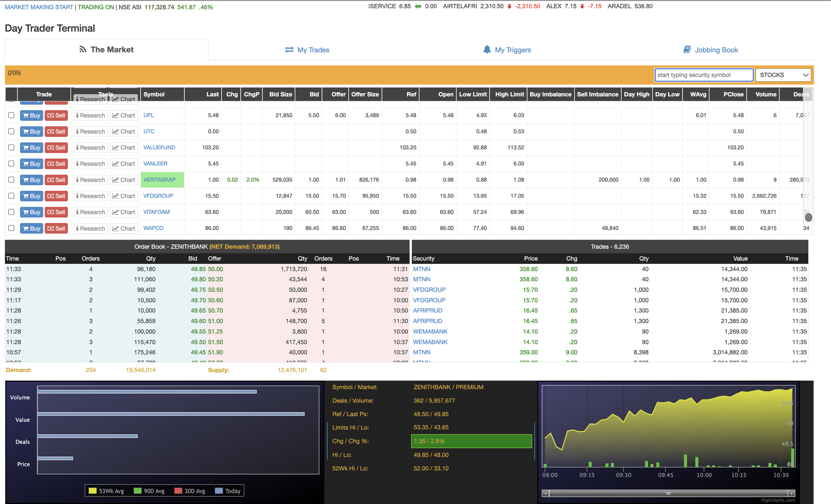Click the Buy cart button for UPL

[31, 116]
